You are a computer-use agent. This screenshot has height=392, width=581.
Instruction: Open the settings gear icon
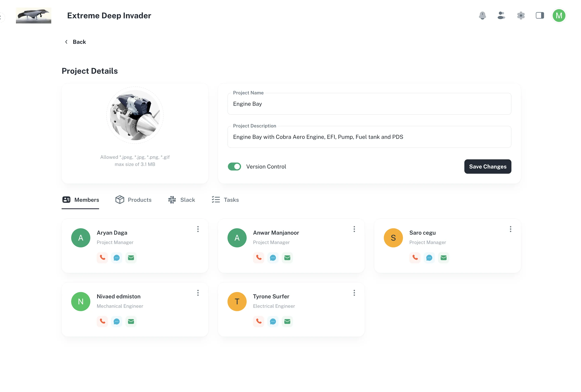click(x=521, y=16)
